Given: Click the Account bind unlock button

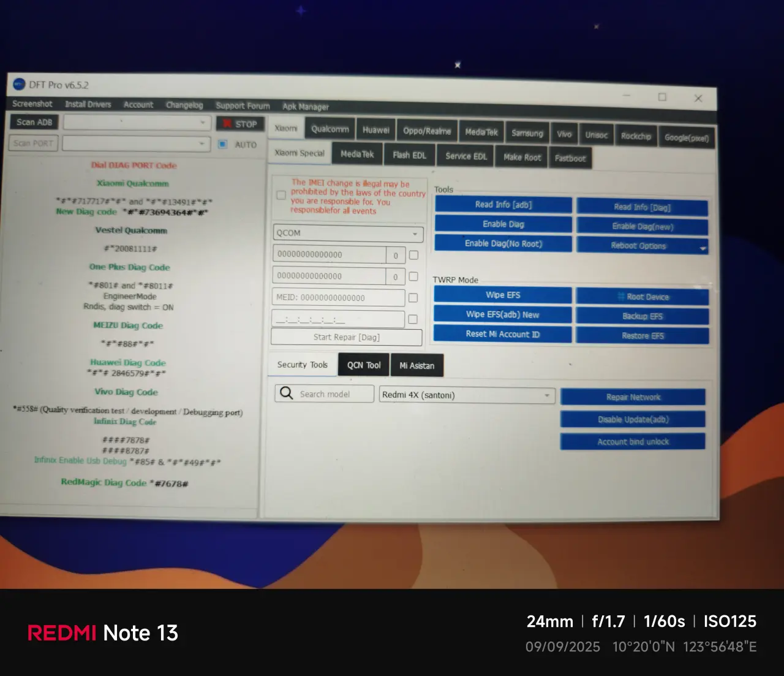Looking at the screenshot, I should point(633,441).
